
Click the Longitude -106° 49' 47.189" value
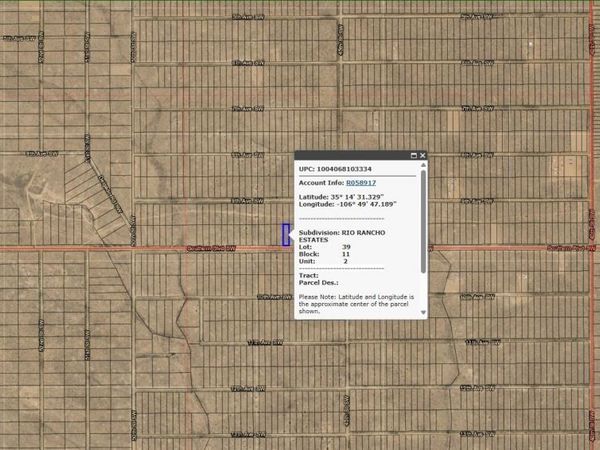click(367, 204)
